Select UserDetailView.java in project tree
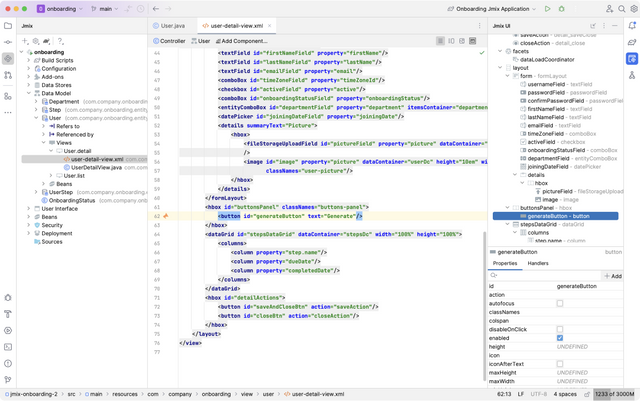 pos(97,167)
